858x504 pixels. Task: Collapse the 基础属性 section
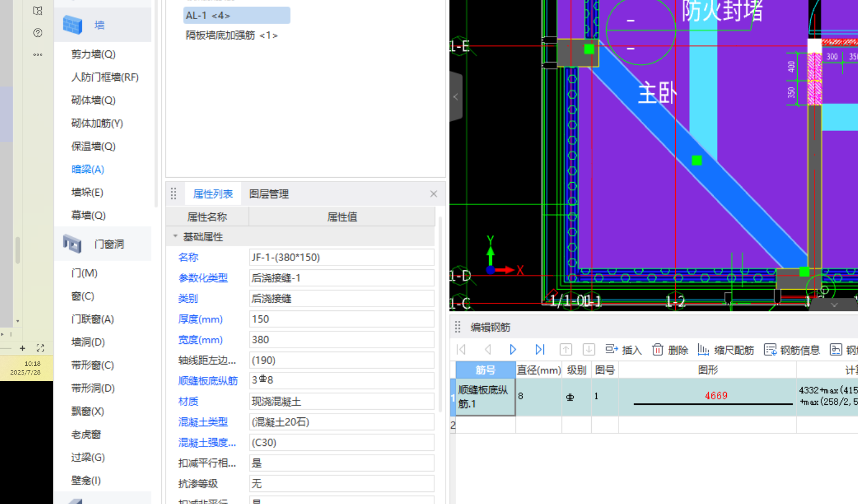(175, 236)
